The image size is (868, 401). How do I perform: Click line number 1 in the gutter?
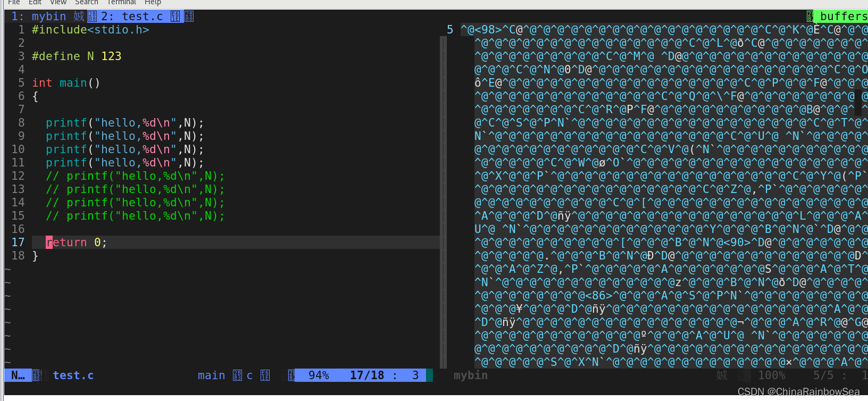click(x=21, y=30)
